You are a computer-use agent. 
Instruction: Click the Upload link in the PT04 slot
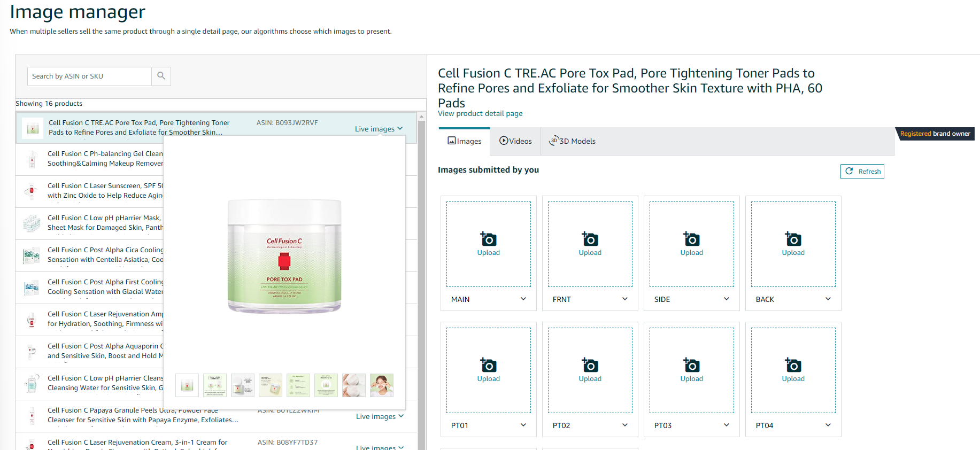[793, 379]
